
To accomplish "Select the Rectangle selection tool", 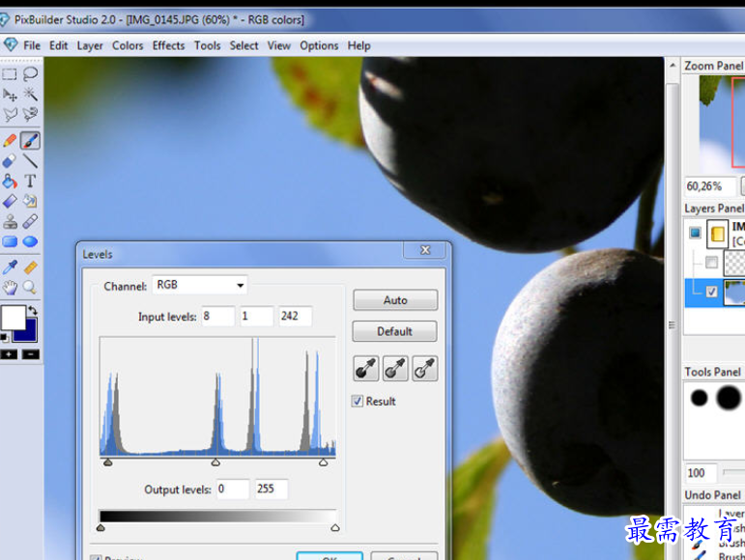I will [x=10, y=74].
